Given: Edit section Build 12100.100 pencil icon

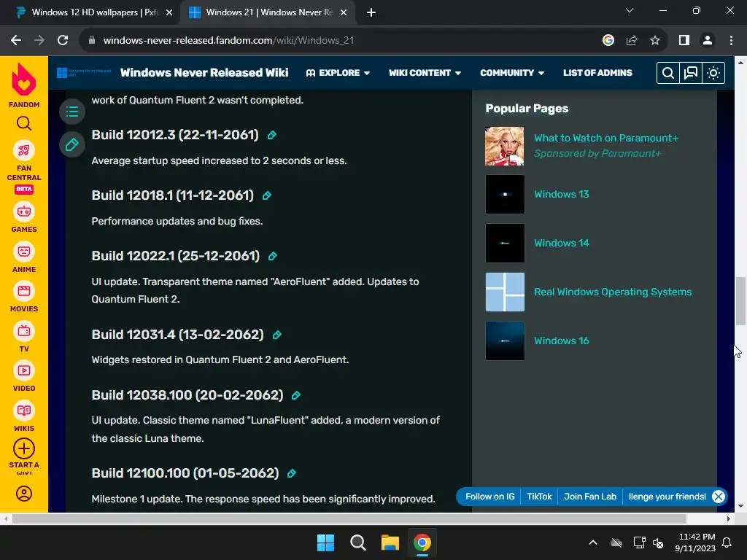Looking at the screenshot, I should coord(292,474).
